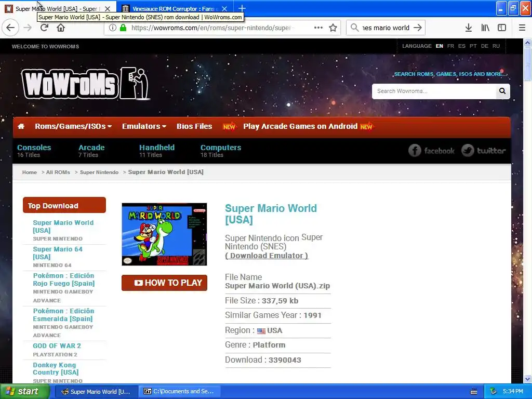This screenshot has height=399, width=532.
Task: Open Pokémon Edición Esmeralda [Spain] link
Action: [x=63, y=315]
